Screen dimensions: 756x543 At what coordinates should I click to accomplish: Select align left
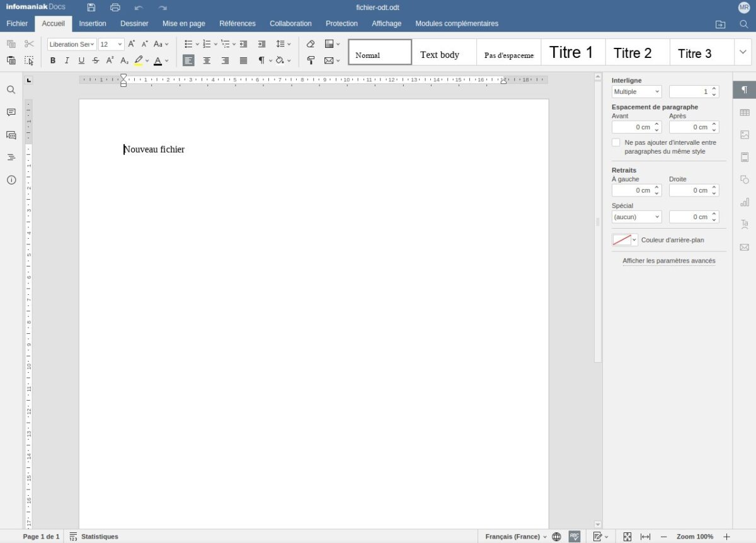pos(188,60)
